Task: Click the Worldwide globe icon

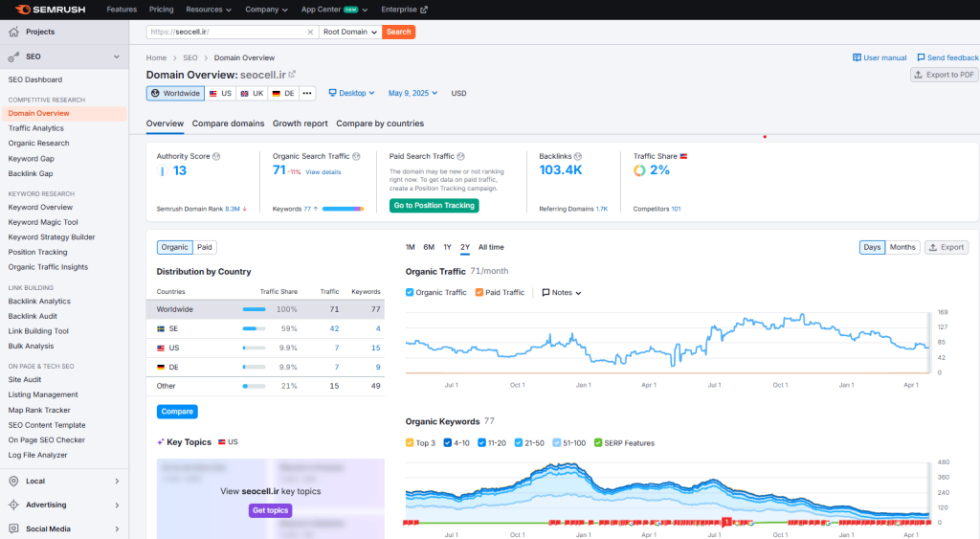Action: (155, 93)
